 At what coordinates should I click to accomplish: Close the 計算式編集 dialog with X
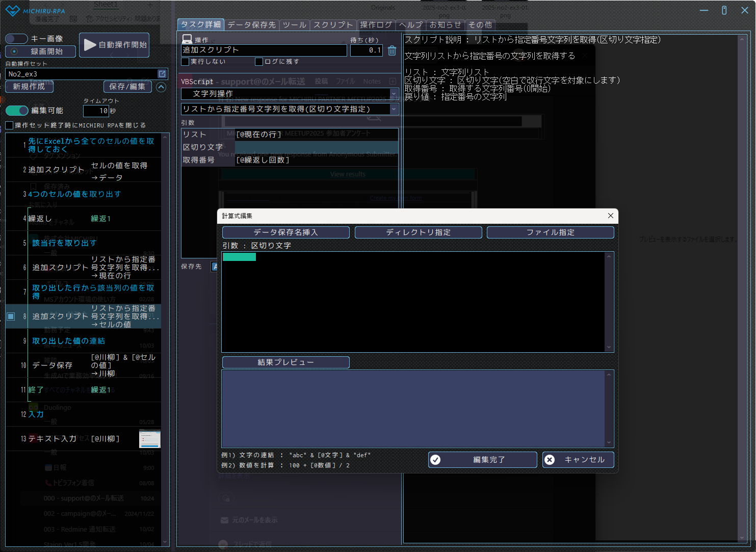(610, 216)
